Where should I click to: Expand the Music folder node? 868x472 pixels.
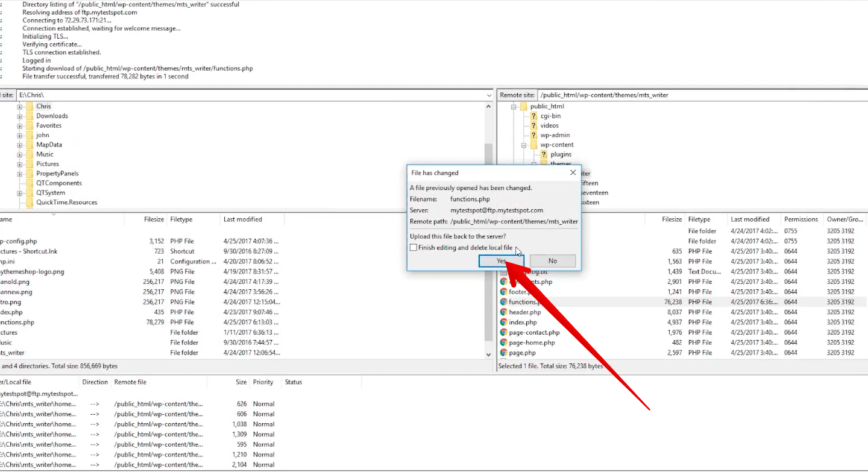20,154
